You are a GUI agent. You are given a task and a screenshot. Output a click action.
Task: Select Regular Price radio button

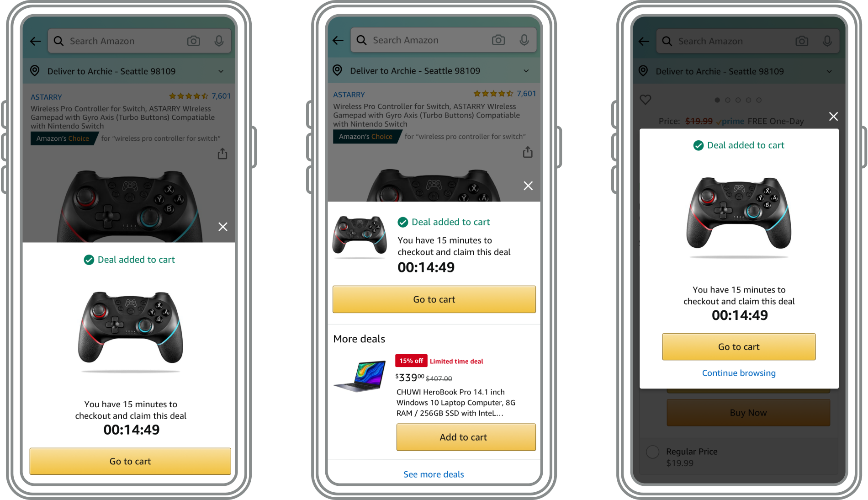pos(652,452)
